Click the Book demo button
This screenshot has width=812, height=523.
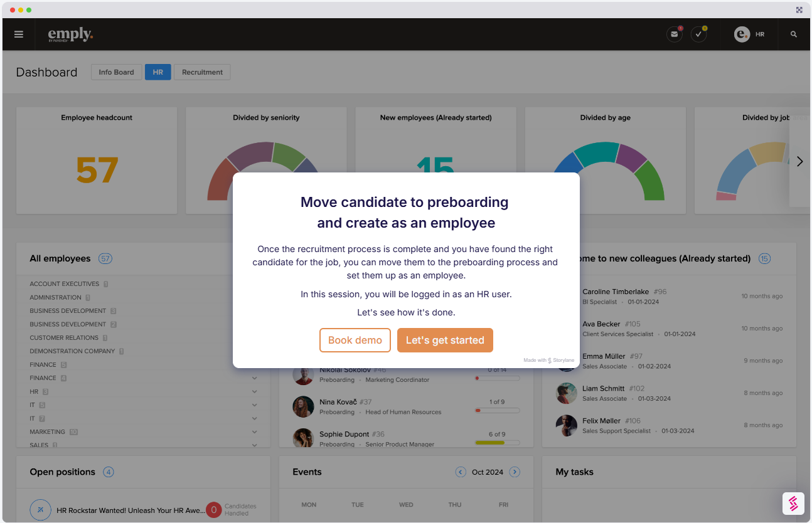click(355, 340)
